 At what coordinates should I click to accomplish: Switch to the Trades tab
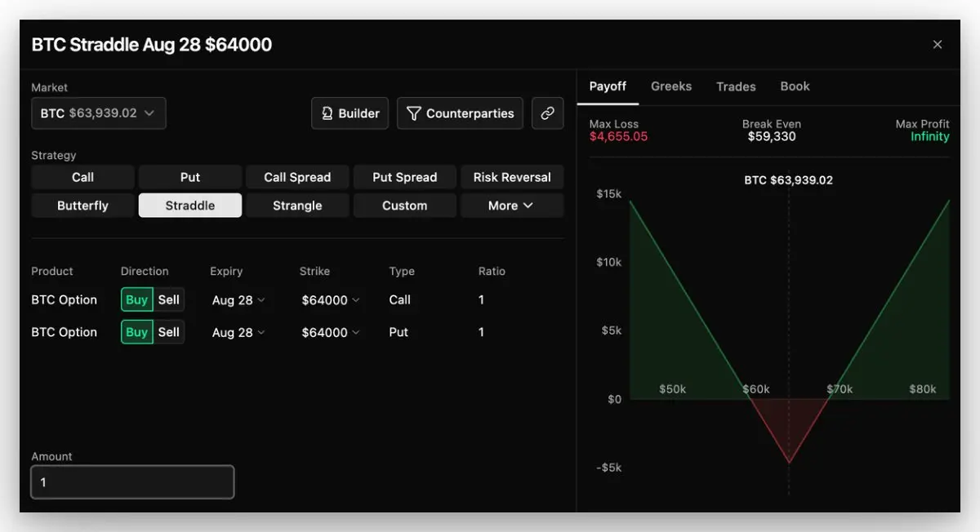(x=736, y=86)
